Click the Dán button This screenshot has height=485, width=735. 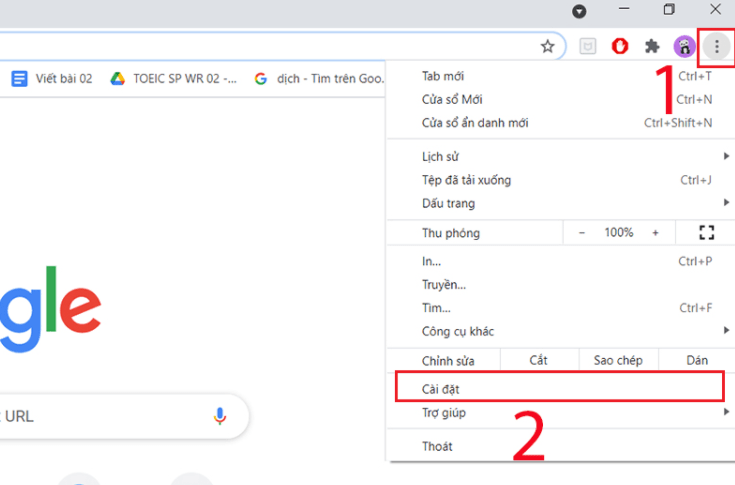(x=697, y=360)
